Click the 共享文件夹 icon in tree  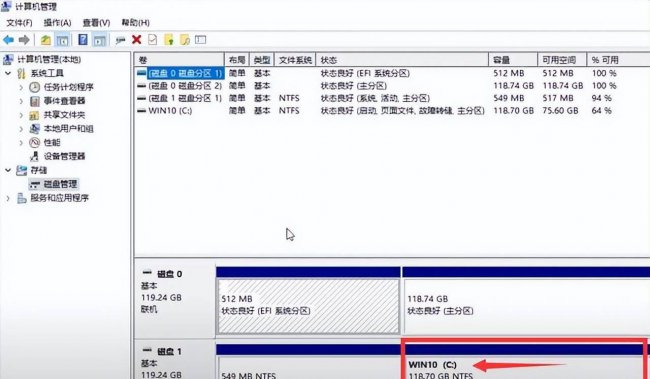coord(34,115)
